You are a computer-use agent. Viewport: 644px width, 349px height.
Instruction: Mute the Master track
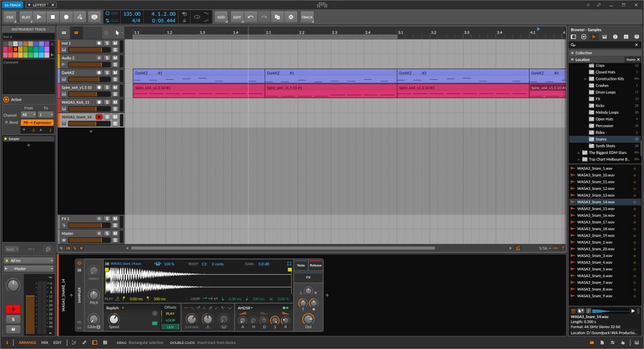click(116, 233)
